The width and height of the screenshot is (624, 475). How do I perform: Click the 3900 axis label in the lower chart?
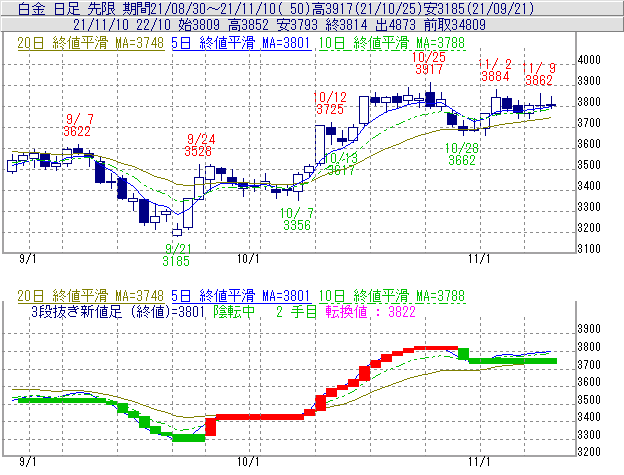click(589, 329)
